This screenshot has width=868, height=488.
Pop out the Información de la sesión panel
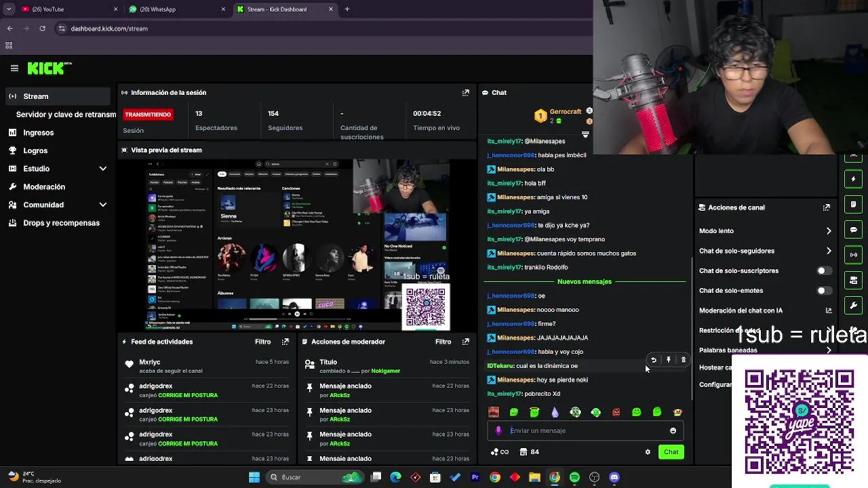tap(466, 93)
